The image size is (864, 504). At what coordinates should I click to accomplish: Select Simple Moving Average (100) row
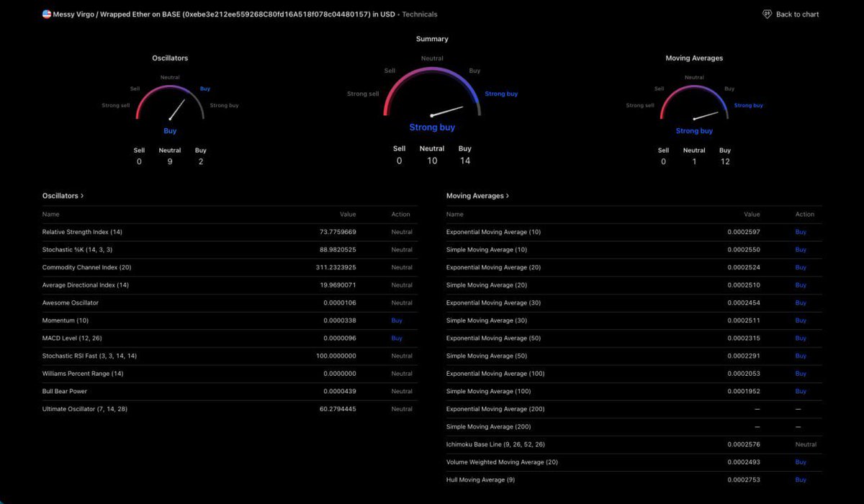point(634,391)
